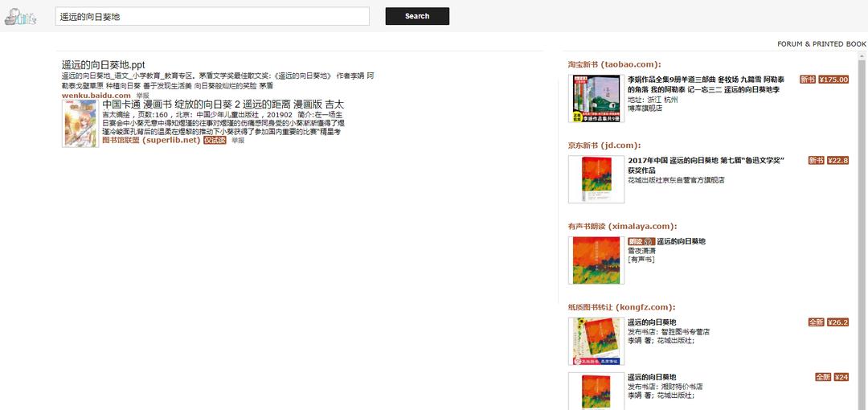Viewport: 868px width, 410px height.
Task: Open the kongfz listing priced ¥24
Action: coord(652,377)
